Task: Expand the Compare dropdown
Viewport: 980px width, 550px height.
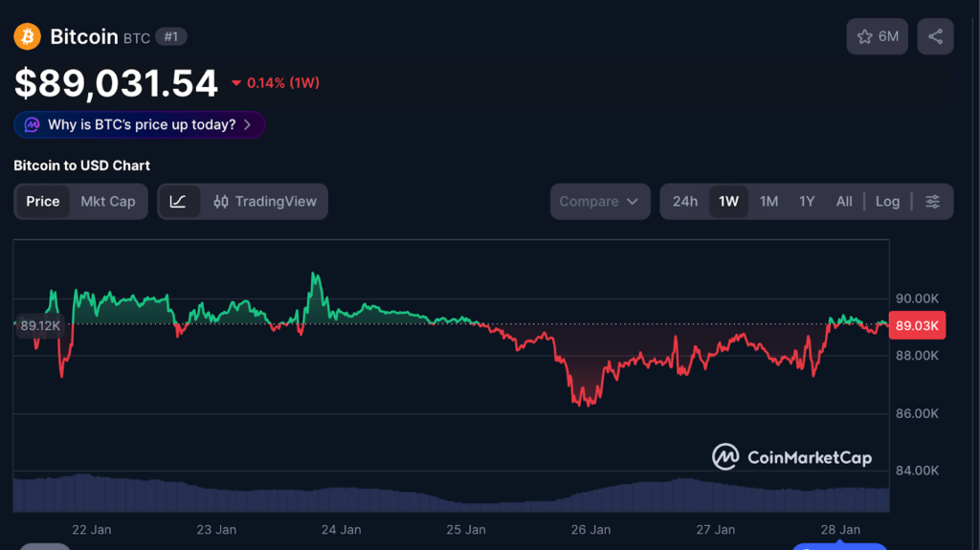Action: coord(599,202)
